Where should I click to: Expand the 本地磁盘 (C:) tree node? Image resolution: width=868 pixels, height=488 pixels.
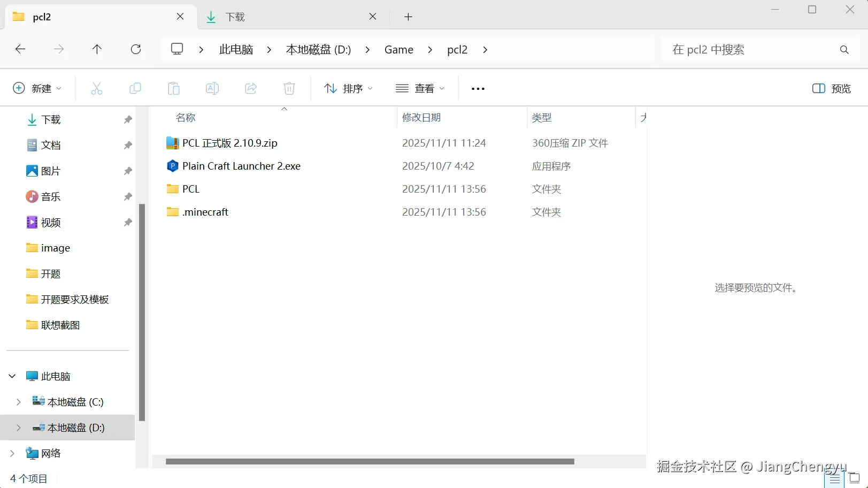19,402
